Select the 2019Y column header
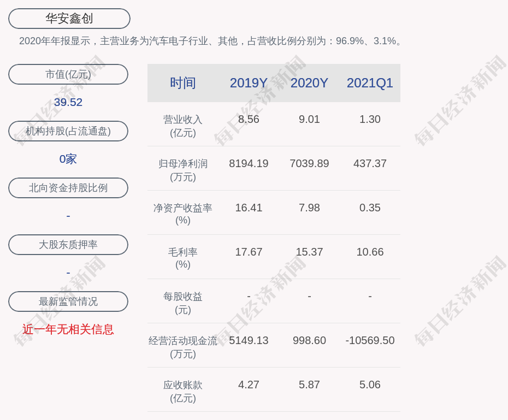Screen dimensions: 508x420 [249, 83]
